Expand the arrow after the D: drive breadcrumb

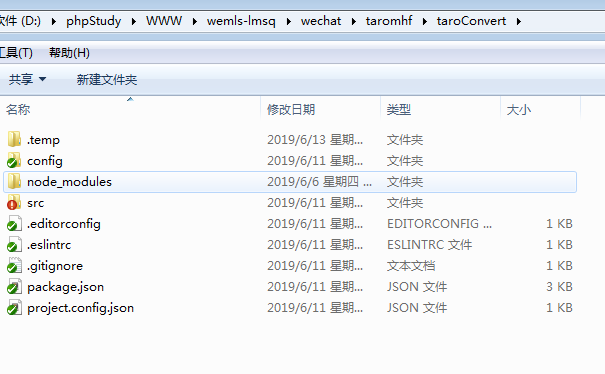click(54, 21)
